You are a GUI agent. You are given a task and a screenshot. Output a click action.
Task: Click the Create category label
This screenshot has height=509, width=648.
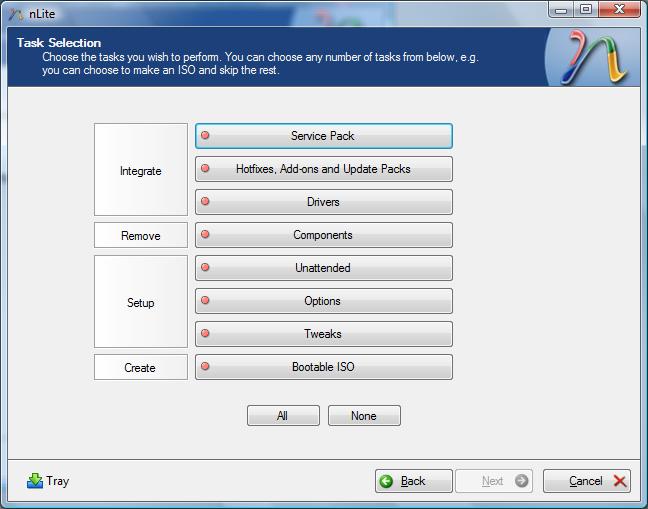[x=140, y=368]
